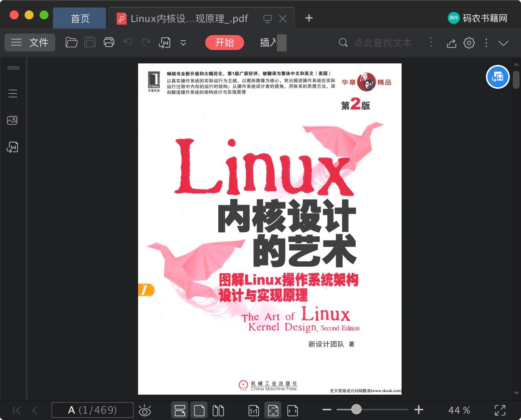
Task: Expand the quick access toolbar dropdown arrow
Action: point(183,43)
